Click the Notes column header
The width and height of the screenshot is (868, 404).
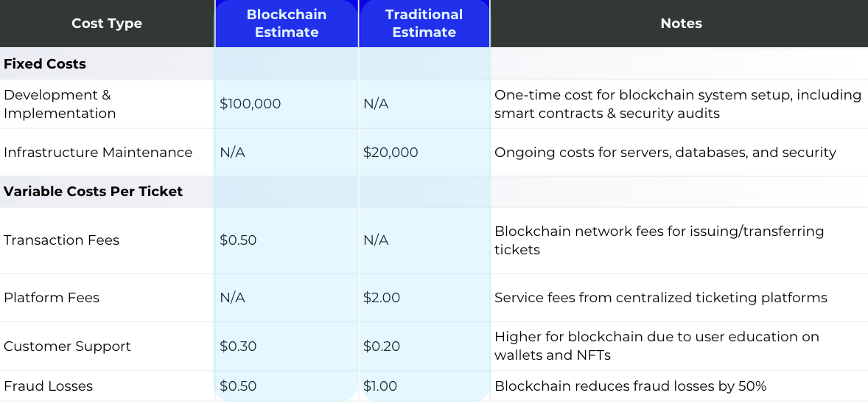coord(681,24)
